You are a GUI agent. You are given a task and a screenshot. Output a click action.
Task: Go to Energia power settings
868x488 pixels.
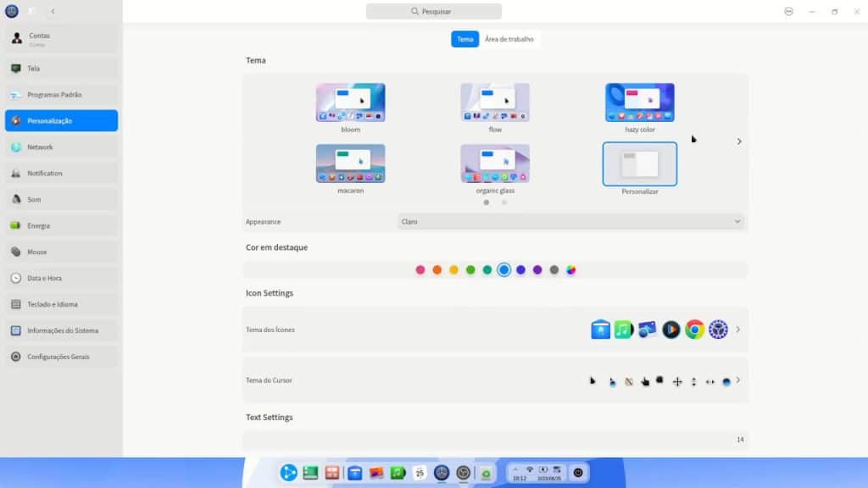point(61,226)
